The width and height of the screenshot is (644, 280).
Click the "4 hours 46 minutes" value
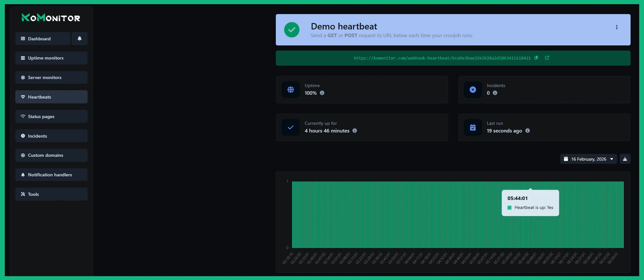[327, 131]
